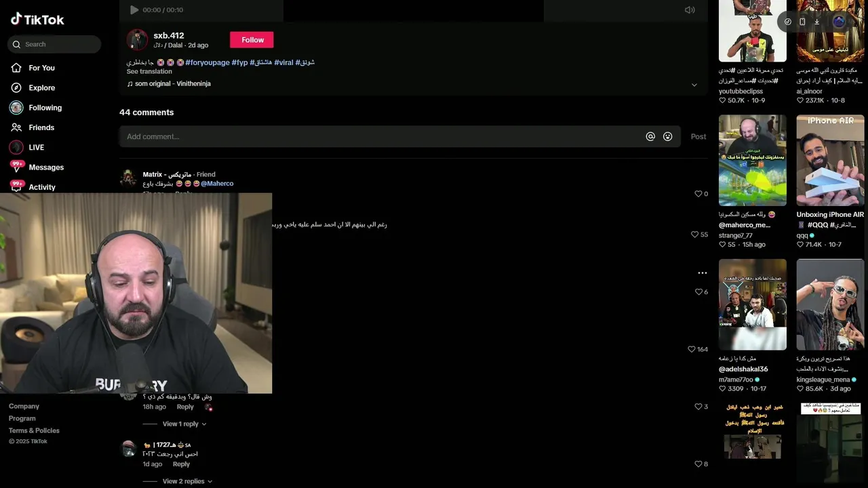
Task: Open the #viral hashtag
Action: pos(283,62)
